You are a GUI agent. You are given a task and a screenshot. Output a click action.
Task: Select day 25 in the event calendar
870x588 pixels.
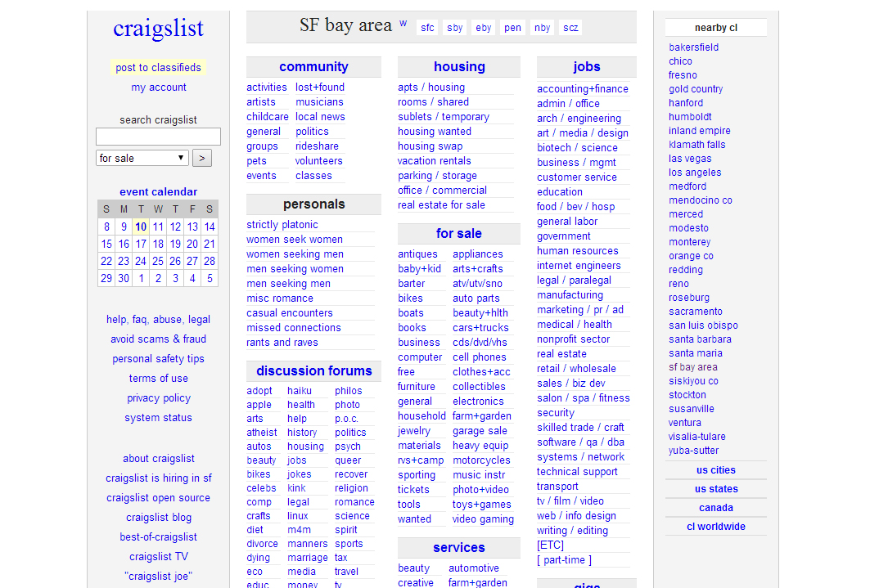[158, 261]
